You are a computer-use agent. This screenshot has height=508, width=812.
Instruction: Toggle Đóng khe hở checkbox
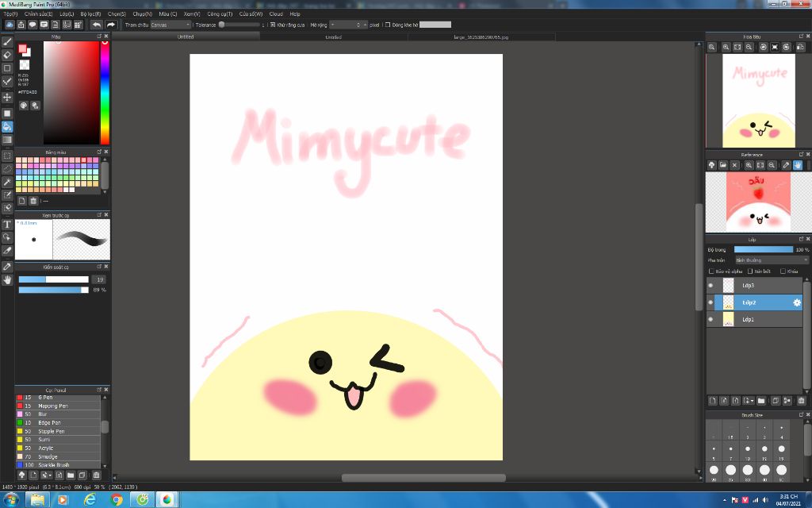pyautogui.click(x=387, y=25)
